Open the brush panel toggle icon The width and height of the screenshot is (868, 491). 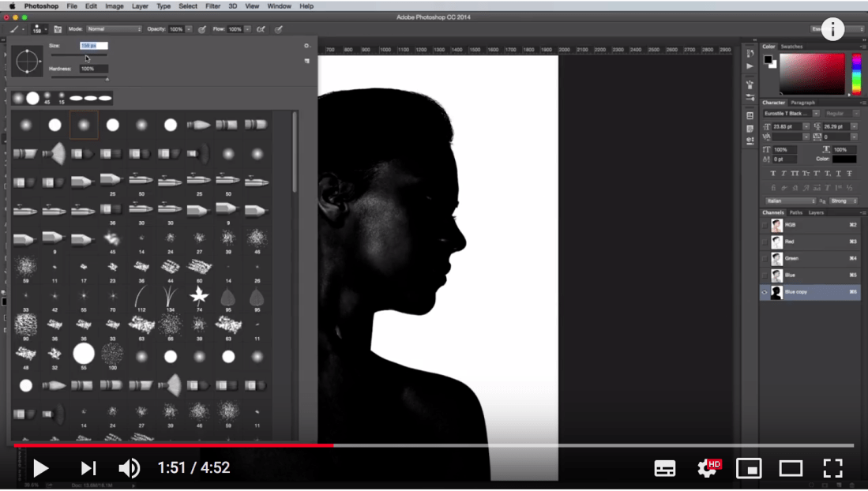point(58,29)
